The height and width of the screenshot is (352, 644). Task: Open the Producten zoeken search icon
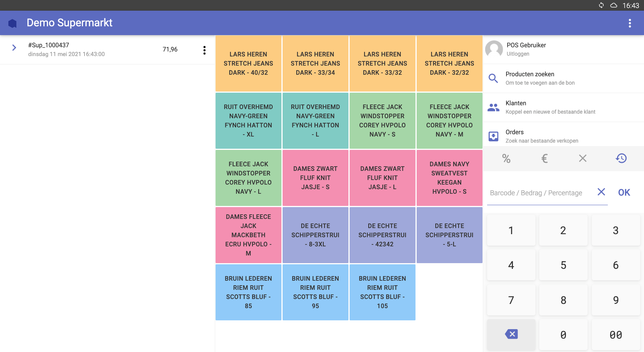[493, 78]
